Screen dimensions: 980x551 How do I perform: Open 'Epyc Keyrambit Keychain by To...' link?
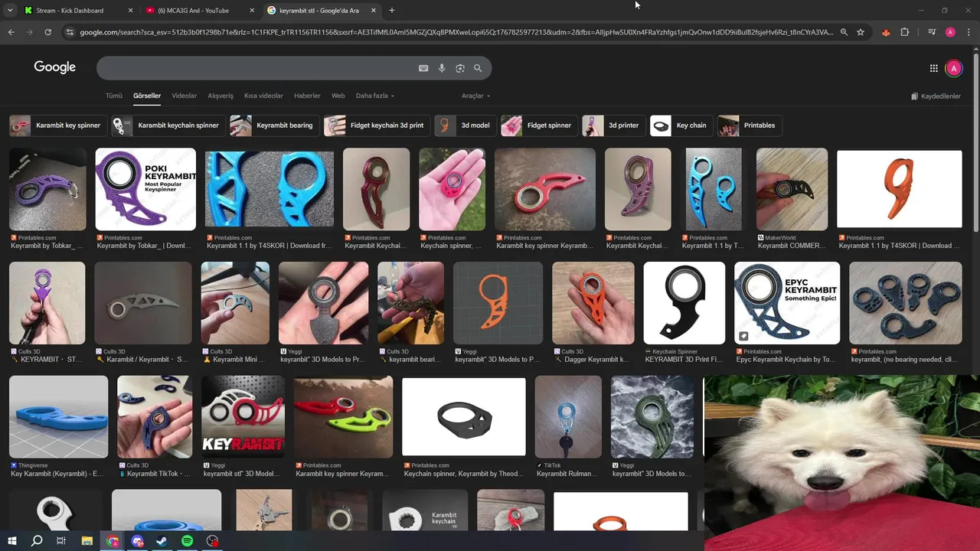tap(786, 359)
